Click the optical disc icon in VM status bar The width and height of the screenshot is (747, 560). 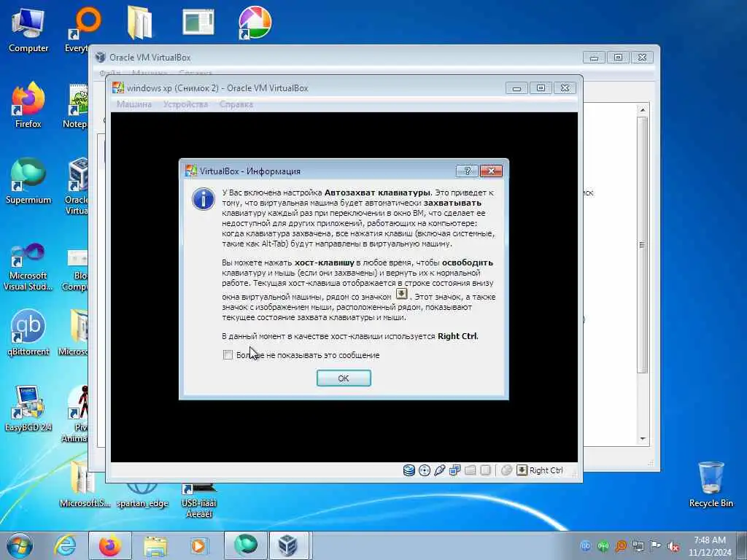pos(424,470)
